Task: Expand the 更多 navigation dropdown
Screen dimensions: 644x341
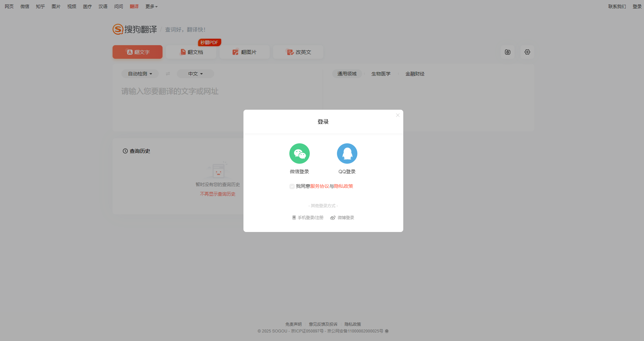Action: (151, 6)
